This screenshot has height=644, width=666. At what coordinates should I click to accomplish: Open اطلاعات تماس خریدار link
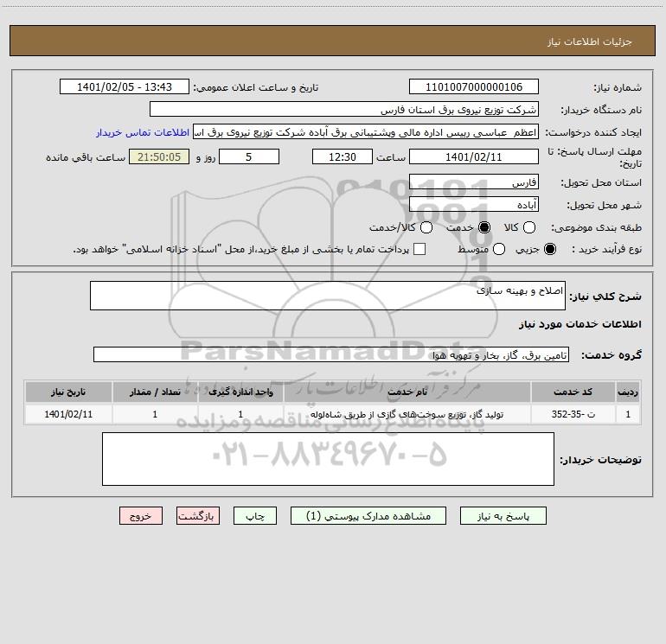coord(143,132)
